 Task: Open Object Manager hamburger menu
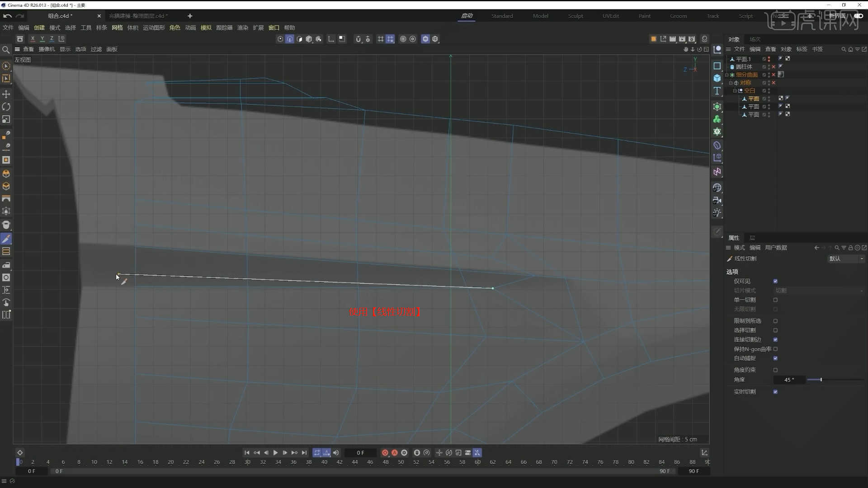pos(728,49)
